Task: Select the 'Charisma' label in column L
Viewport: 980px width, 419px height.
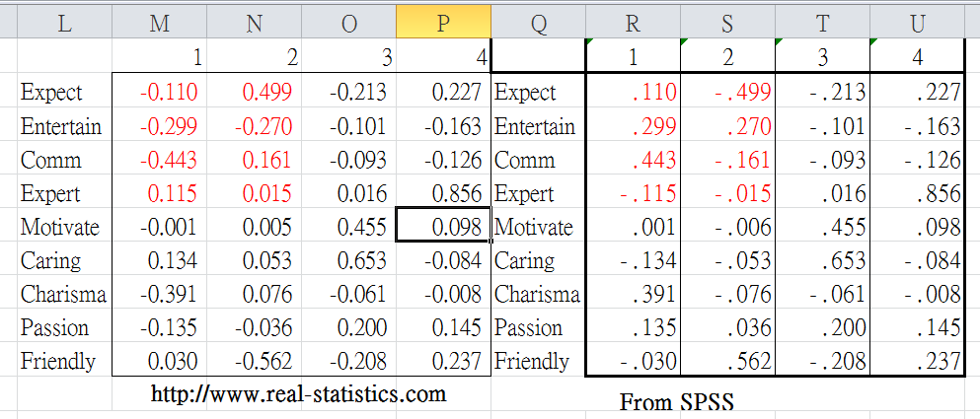Action: pos(64,294)
